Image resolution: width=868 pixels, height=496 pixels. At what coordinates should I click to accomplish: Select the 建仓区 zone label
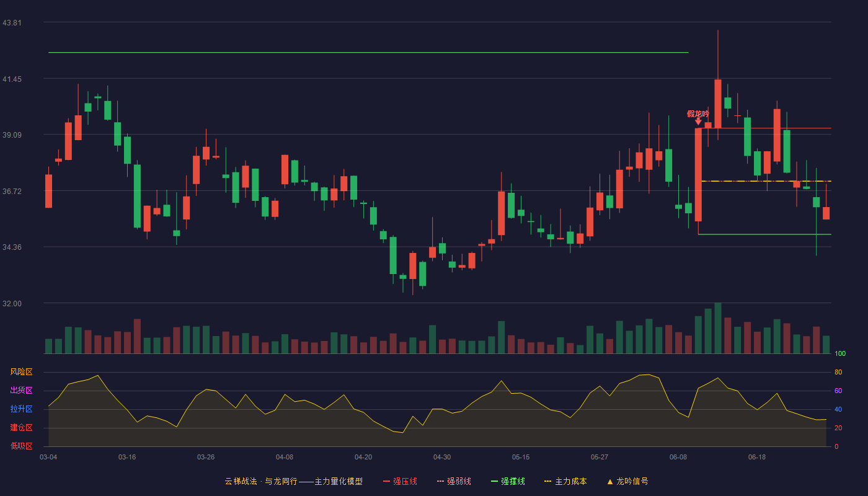(x=21, y=428)
